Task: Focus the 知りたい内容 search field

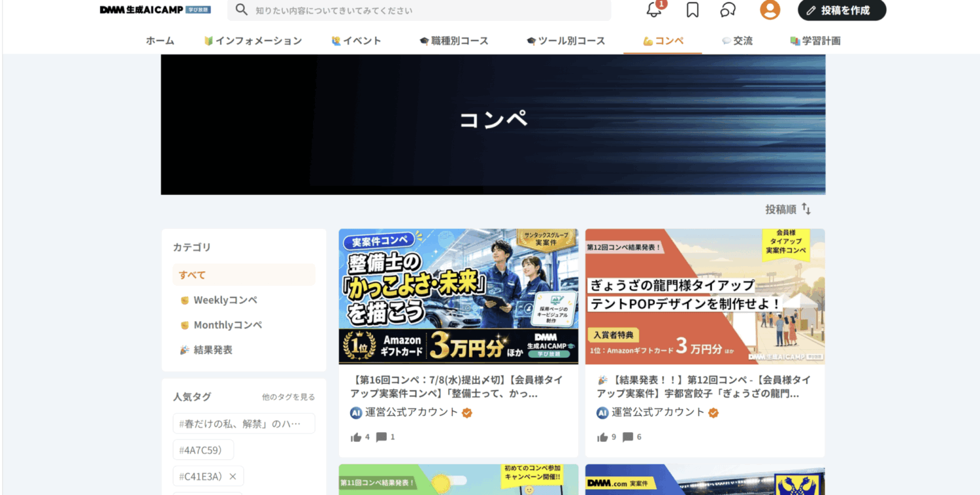Action: pos(419,10)
